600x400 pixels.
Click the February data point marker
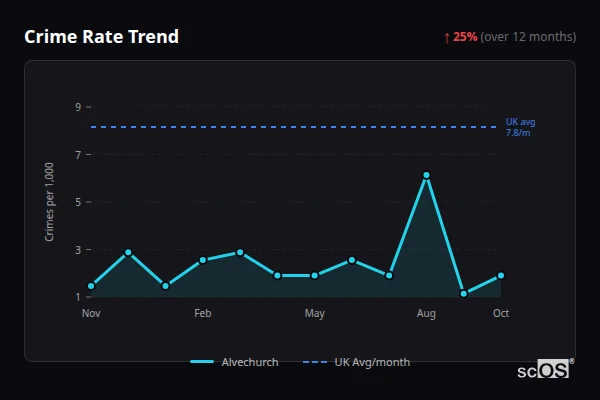(x=203, y=260)
